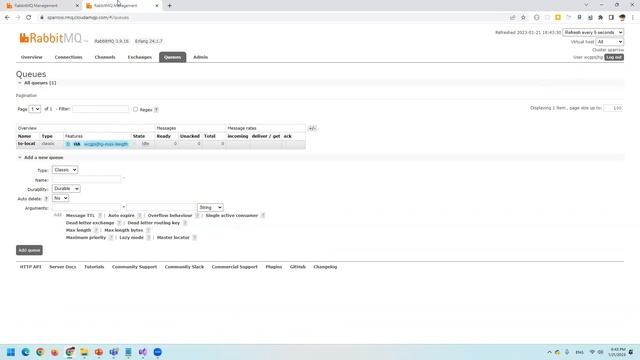Screen dimensions: 640x360
Task: Switch to the first RabbitMQ Management browser tab
Action: pyautogui.click(x=42, y=6)
